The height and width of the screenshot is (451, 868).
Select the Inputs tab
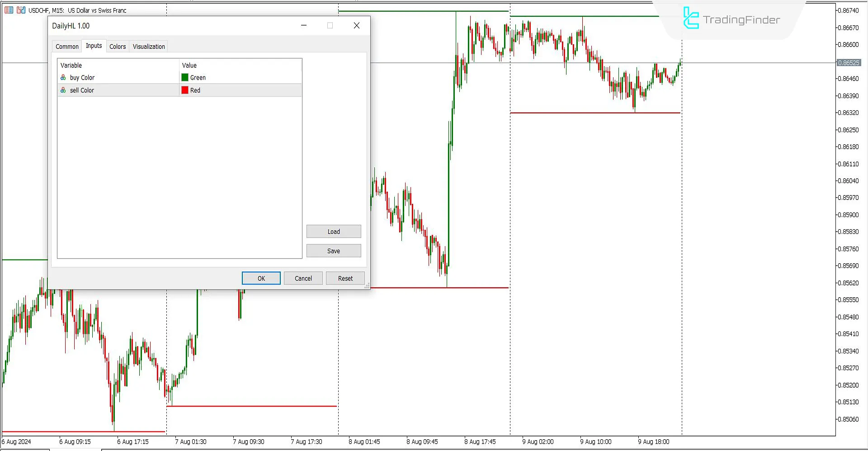point(94,46)
